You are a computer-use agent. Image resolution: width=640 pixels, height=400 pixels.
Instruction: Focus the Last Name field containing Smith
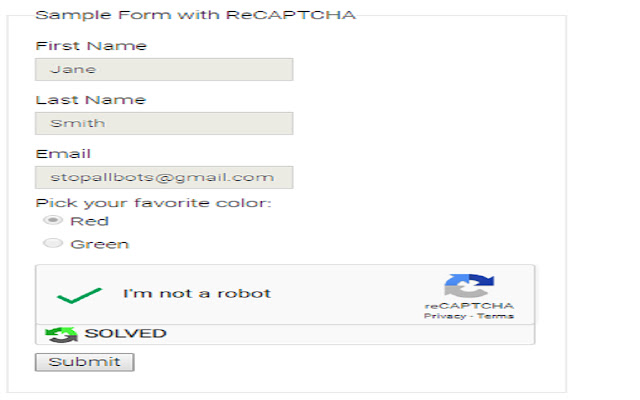(164, 123)
